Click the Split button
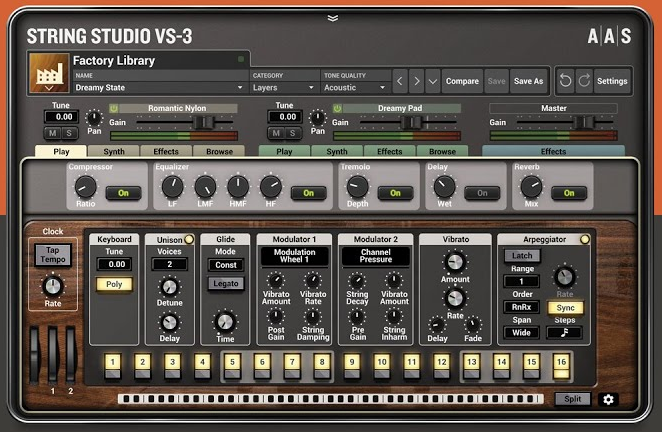 [x=572, y=399]
